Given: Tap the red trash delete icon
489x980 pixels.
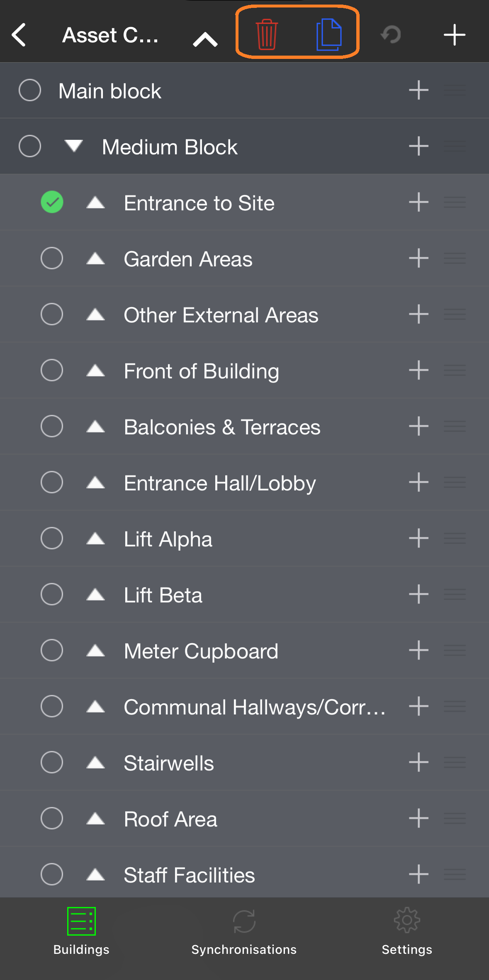Looking at the screenshot, I should (267, 34).
